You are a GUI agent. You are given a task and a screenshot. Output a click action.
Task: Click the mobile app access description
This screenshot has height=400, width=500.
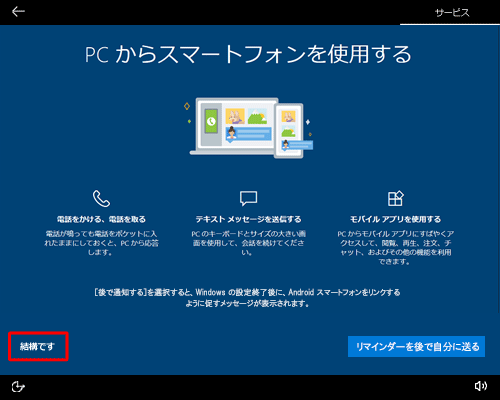click(x=395, y=247)
